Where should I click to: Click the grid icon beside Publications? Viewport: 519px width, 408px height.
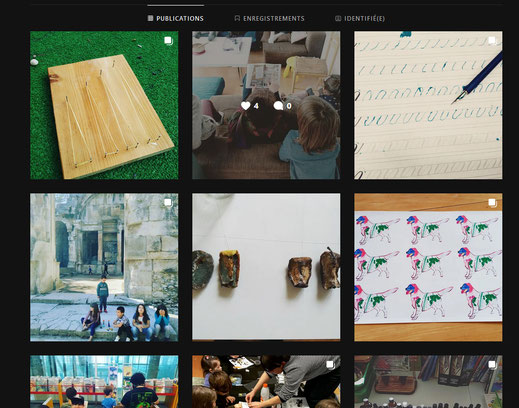tap(151, 18)
